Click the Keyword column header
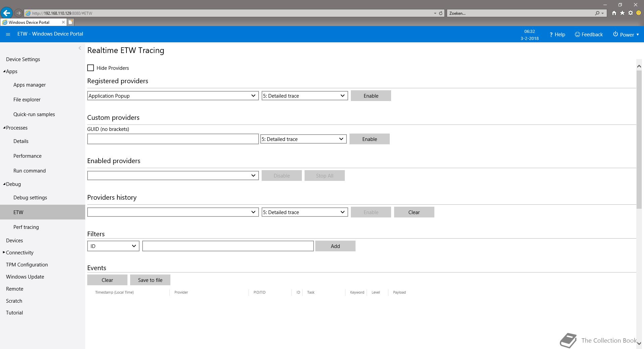644x349 pixels. [x=357, y=292]
